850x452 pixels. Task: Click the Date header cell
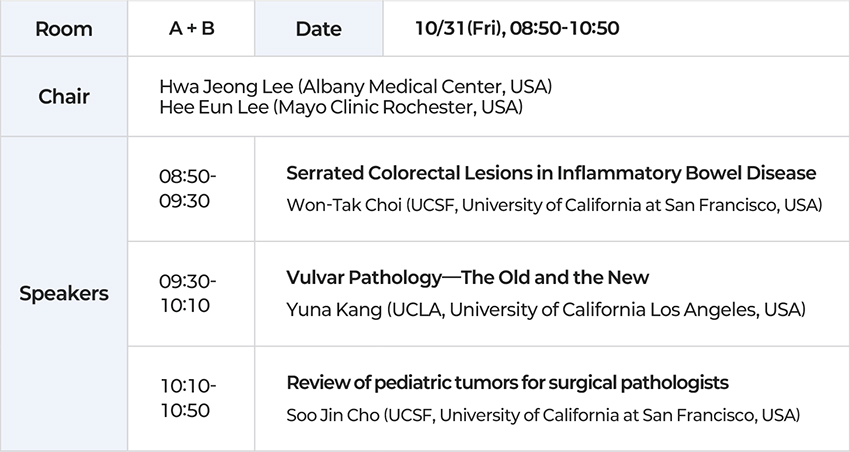pyautogui.click(x=319, y=28)
